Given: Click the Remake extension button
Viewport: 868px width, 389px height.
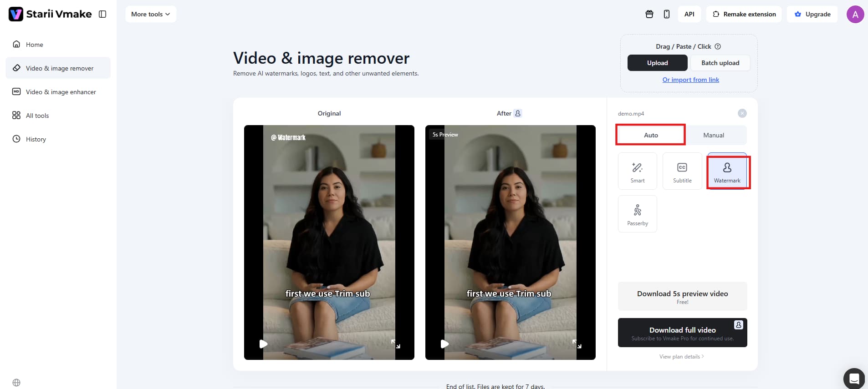Looking at the screenshot, I should (744, 14).
